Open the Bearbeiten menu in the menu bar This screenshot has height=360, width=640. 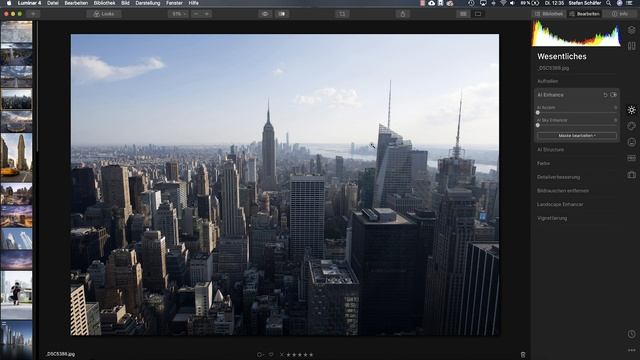[x=76, y=3]
